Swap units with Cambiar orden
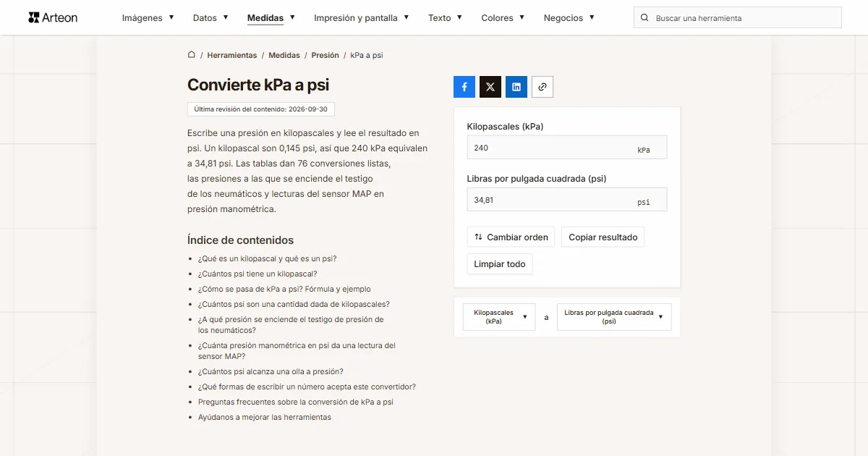The width and height of the screenshot is (868, 456). tap(511, 237)
